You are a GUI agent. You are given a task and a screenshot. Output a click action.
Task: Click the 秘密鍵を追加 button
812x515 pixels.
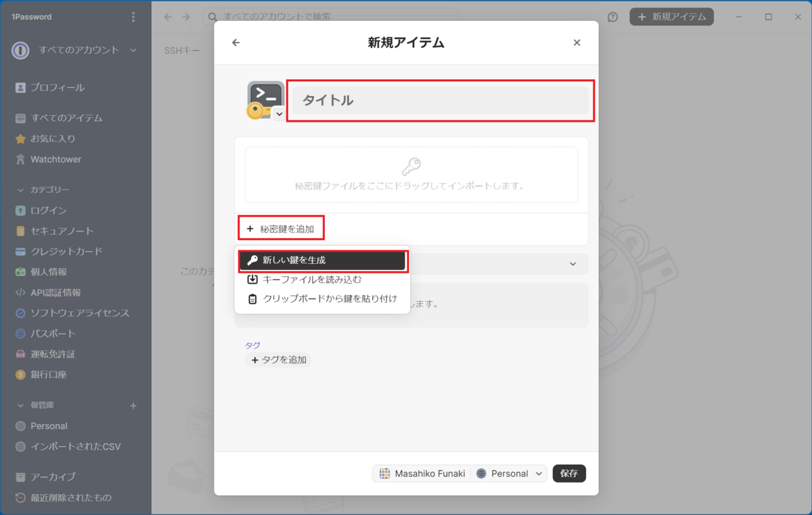point(281,228)
